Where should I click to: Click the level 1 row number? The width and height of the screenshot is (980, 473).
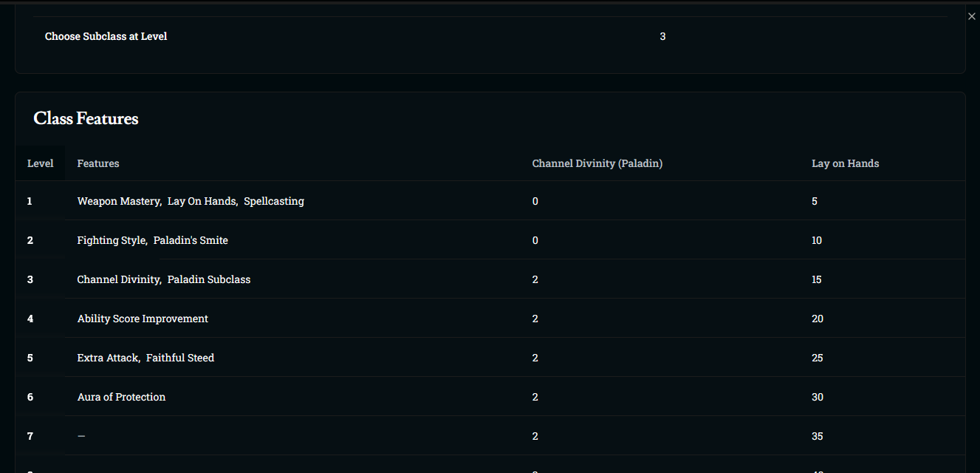tap(30, 201)
